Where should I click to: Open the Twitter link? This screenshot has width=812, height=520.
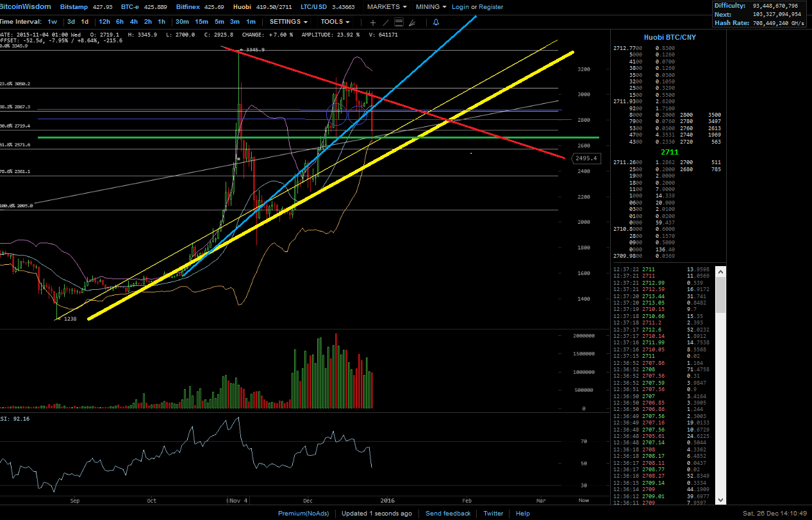pyautogui.click(x=493, y=513)
